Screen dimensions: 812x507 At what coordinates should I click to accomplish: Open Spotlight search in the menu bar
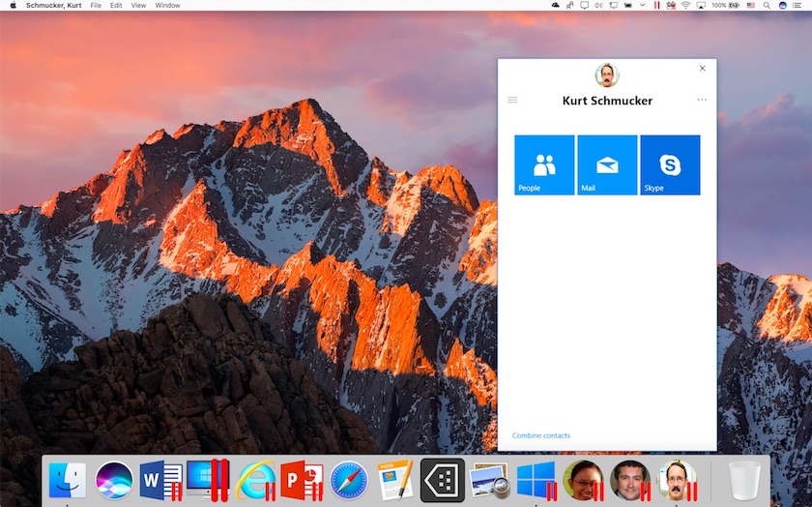[x=767, y=5]
